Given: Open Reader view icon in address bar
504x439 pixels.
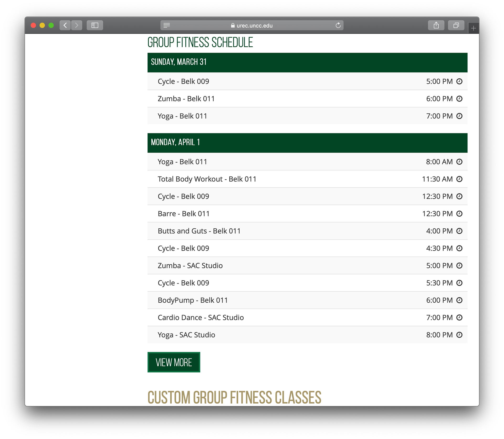Looking at the screenshot, I should [167, 25].
